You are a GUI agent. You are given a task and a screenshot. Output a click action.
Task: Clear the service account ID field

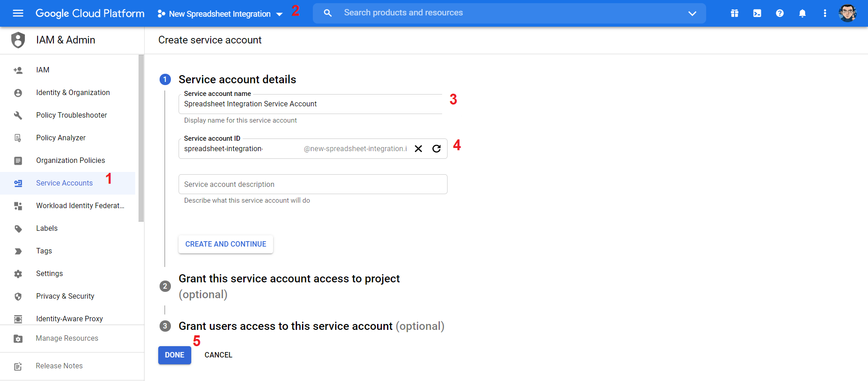click(x=419, y=148)
